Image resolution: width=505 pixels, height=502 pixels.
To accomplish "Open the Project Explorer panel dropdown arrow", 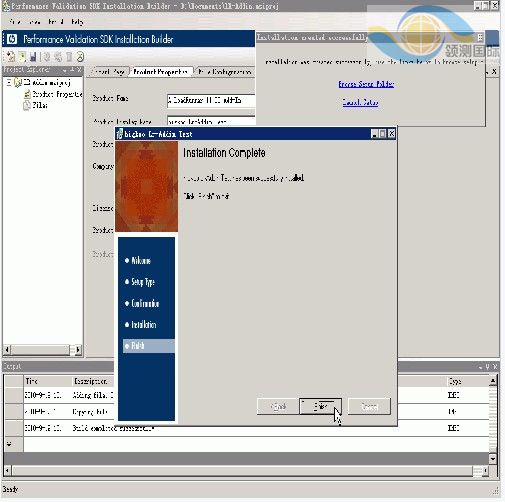I will (x=65, y=70).
